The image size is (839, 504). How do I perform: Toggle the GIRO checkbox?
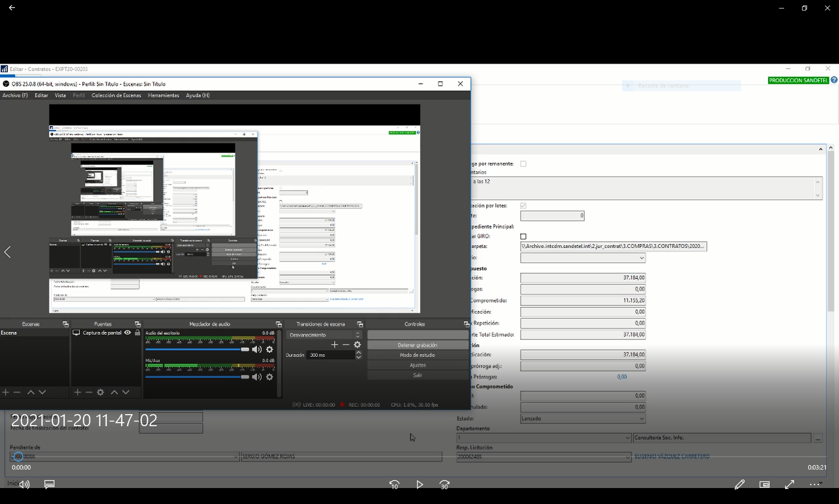click(523, 237)
